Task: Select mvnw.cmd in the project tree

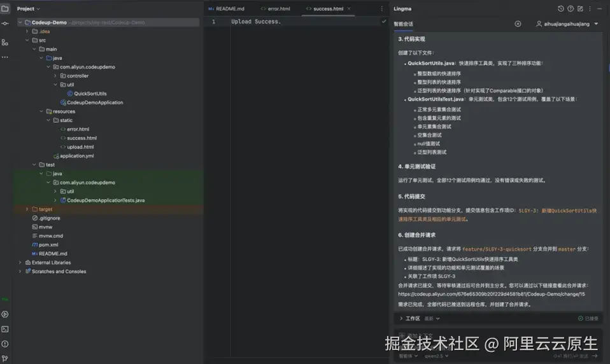Action: coord(51,235)
